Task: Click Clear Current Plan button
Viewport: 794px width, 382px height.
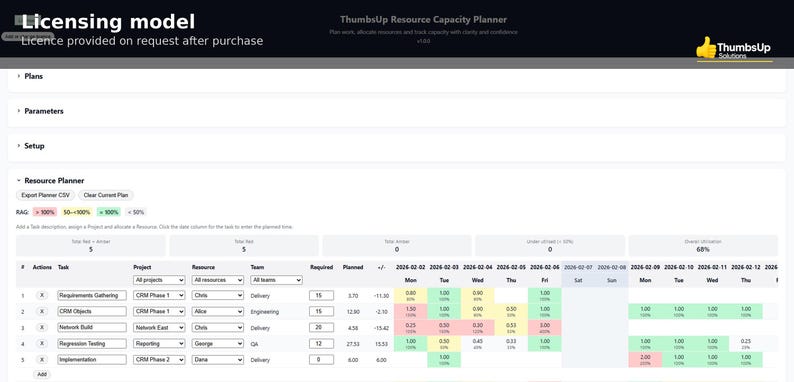Action: [x=106, y=195]
